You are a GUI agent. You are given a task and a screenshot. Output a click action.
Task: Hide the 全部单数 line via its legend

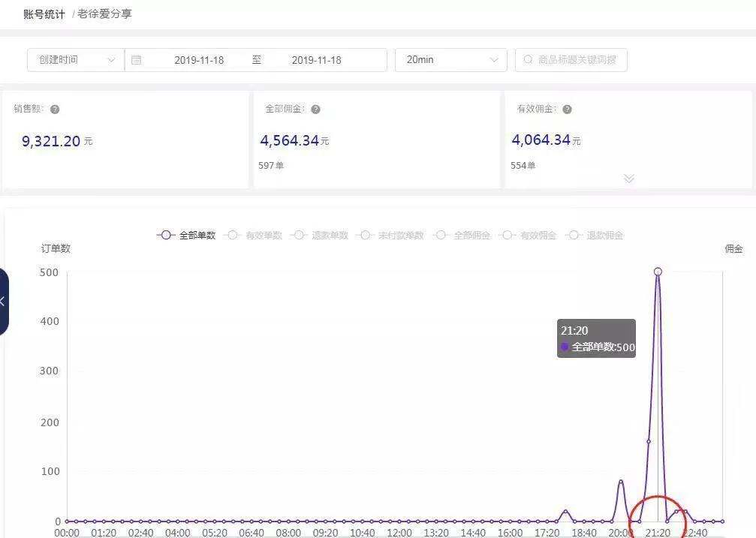point(166,235)
